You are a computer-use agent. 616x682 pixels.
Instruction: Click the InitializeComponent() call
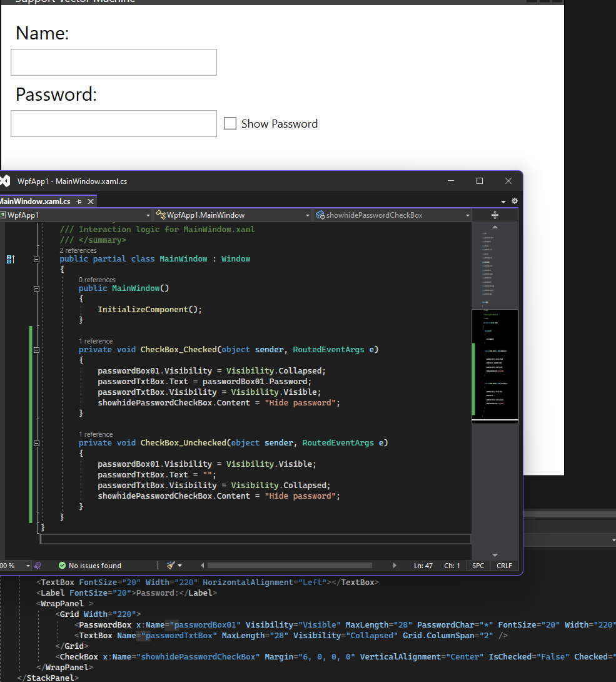(149, 310)
